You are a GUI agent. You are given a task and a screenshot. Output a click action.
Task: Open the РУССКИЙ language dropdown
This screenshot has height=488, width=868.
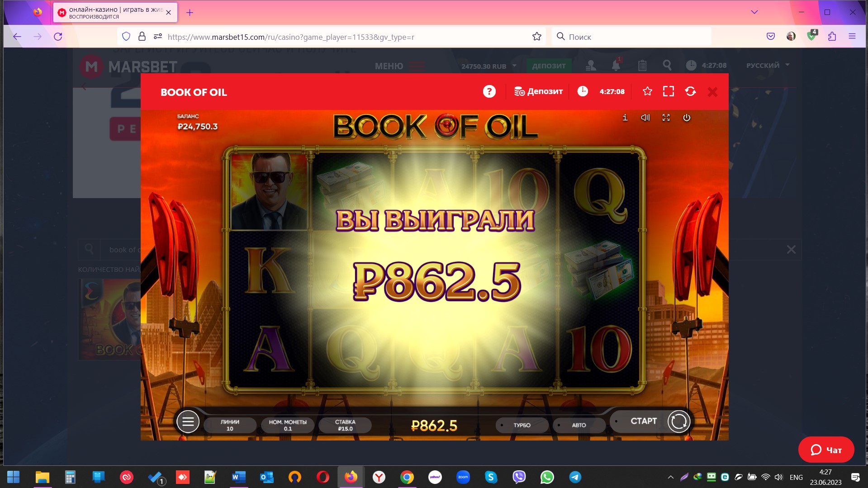[x=768, y=65]
